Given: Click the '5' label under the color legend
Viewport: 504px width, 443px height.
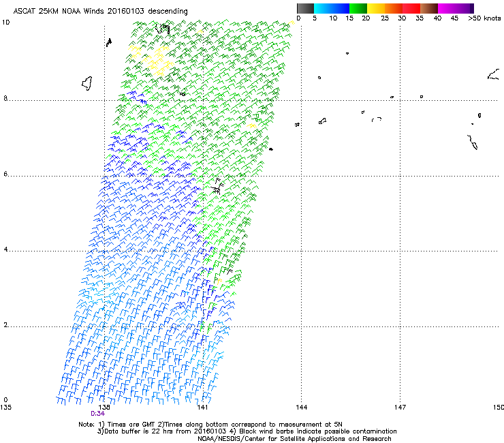Looking at the screenshot, I should tap(315, 18).
